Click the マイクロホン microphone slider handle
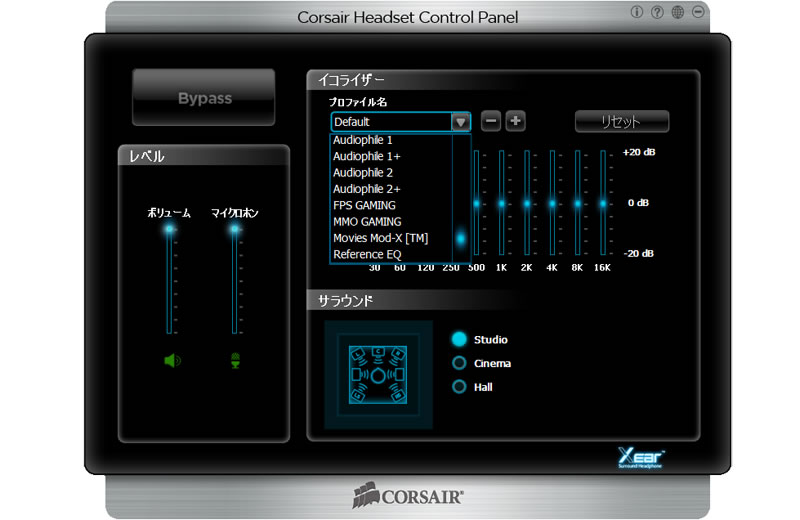Screen dimensions: 800x520 tap(235, 229)
